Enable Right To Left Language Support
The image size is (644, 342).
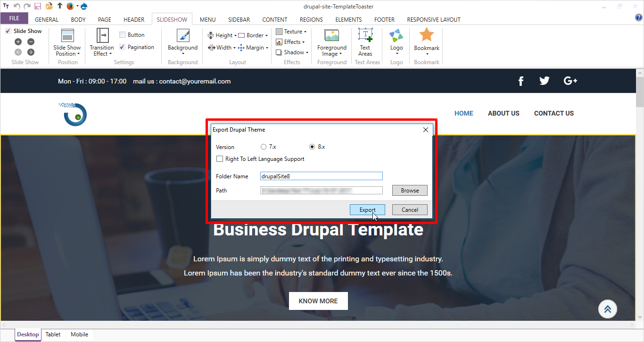pos(220,159)
